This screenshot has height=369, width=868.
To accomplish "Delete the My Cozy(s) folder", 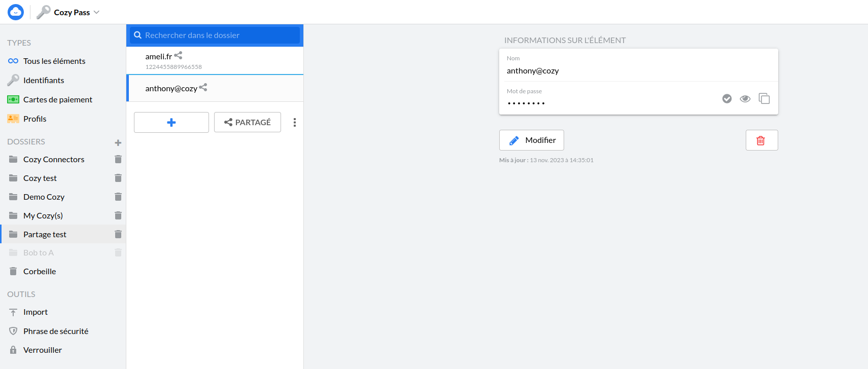I will (118, 215).
